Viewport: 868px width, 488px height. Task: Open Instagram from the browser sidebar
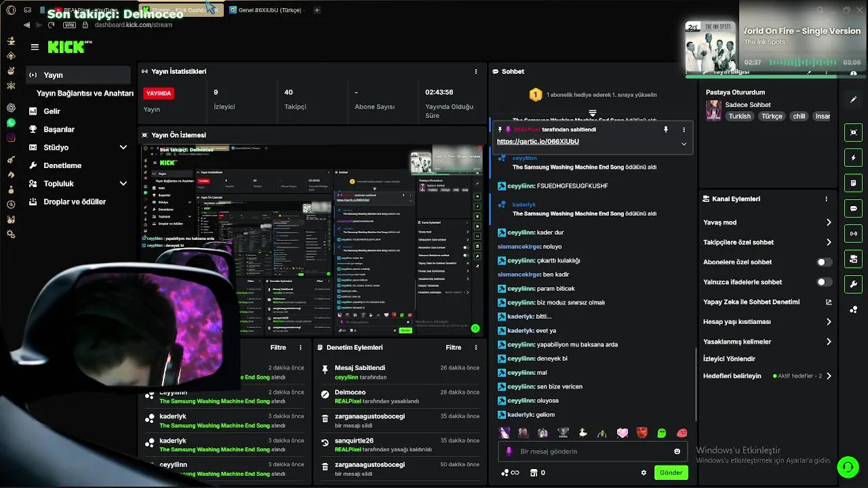click(11, 138)
